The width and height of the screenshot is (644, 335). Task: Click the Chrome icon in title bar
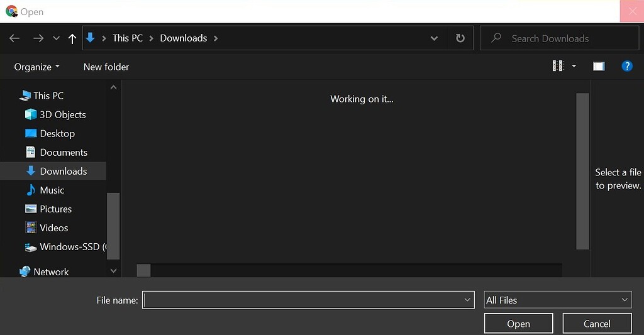11,11
